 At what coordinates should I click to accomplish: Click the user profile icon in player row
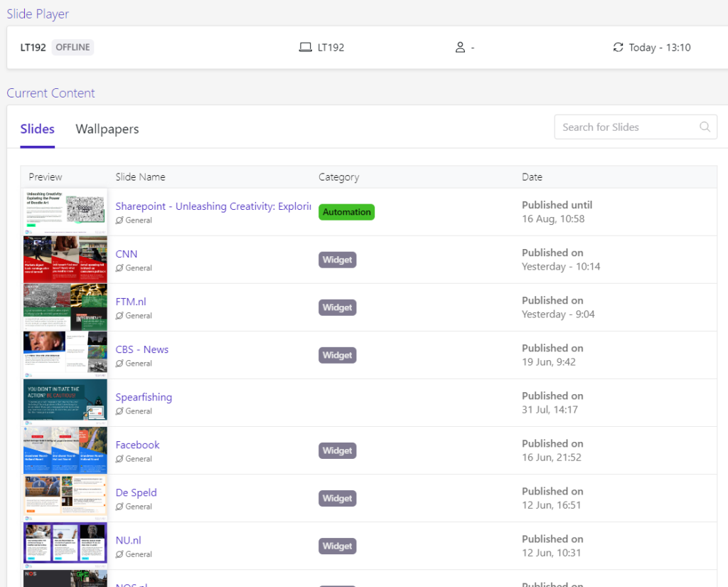(460, 48)
